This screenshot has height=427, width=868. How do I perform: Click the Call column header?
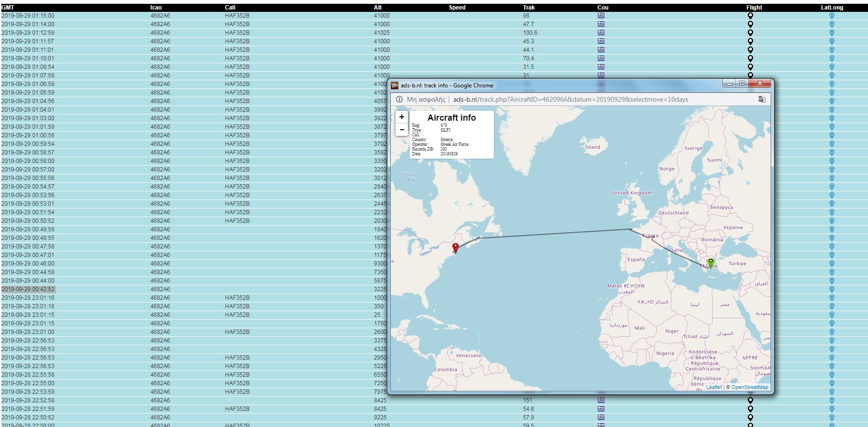tap(230, 8)
